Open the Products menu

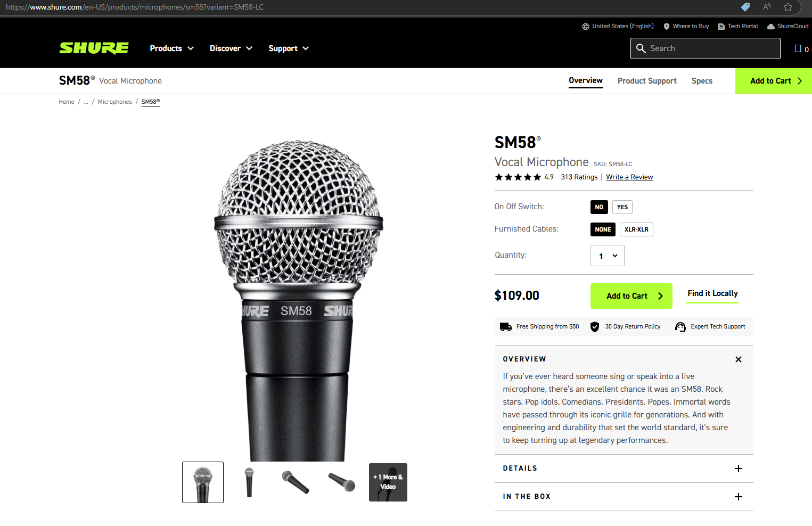pos(171,48)
